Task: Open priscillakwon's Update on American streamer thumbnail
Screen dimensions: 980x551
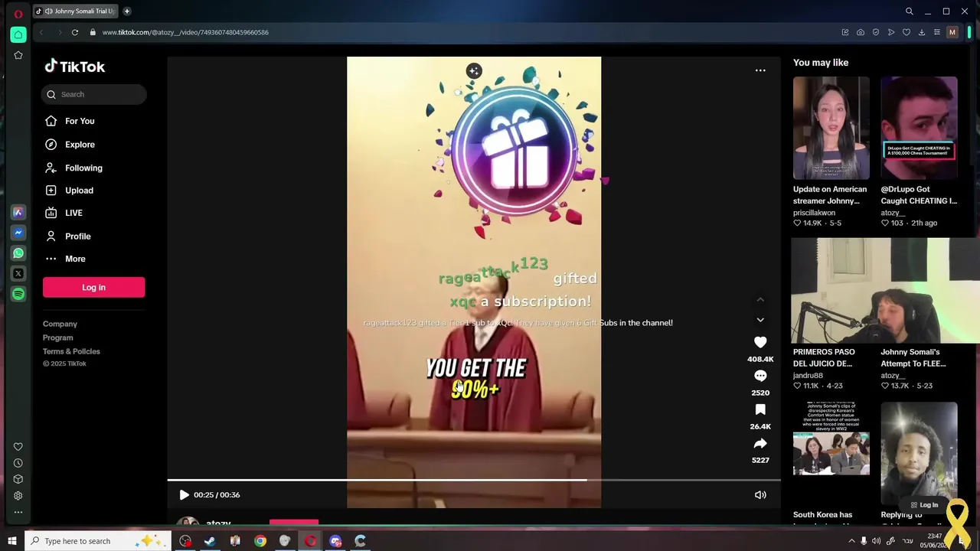Action: 831,128
